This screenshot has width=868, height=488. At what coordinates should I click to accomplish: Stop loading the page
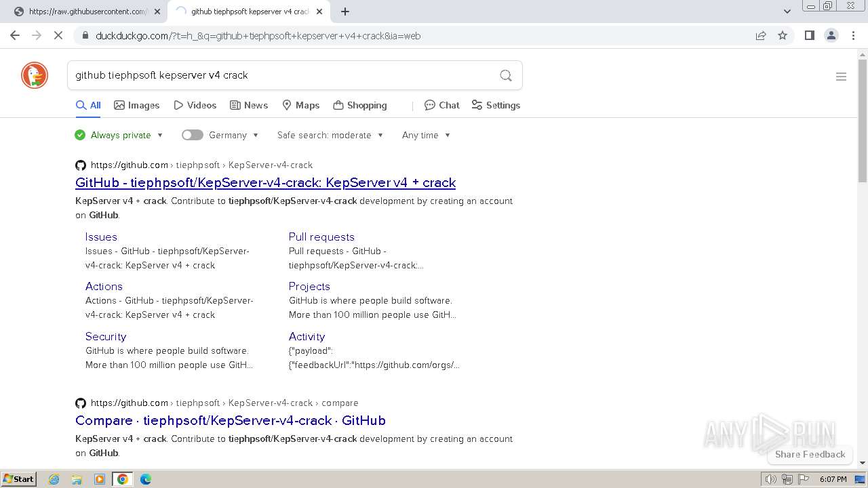58,35
